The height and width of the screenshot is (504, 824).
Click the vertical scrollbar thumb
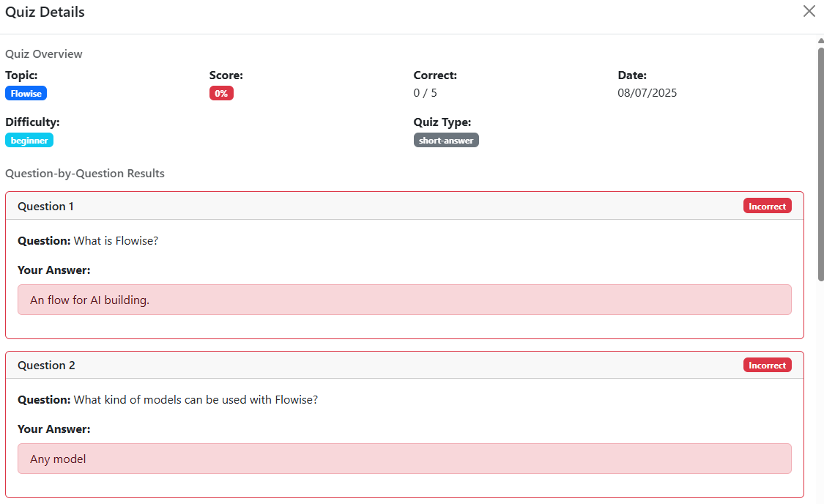820,161
